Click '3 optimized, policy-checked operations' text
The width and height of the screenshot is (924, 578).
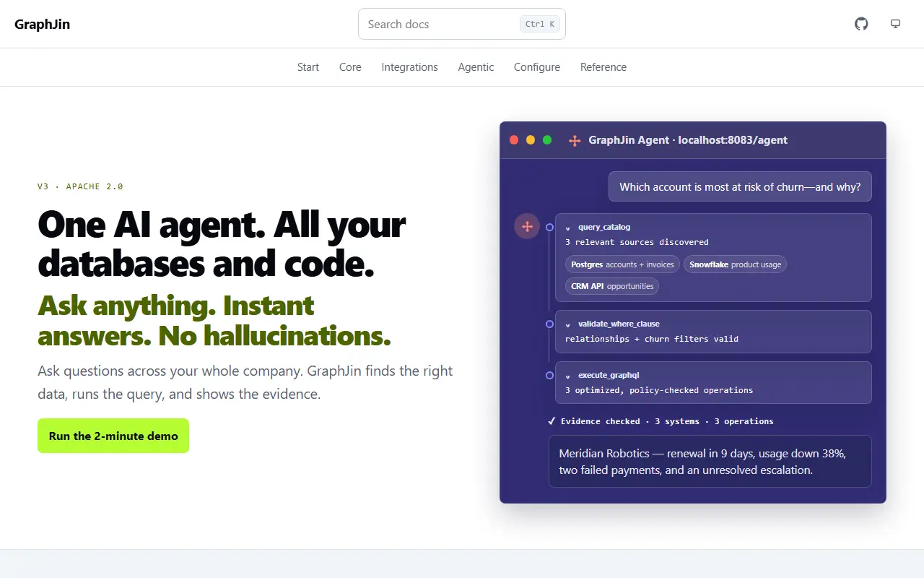[659, 390]
